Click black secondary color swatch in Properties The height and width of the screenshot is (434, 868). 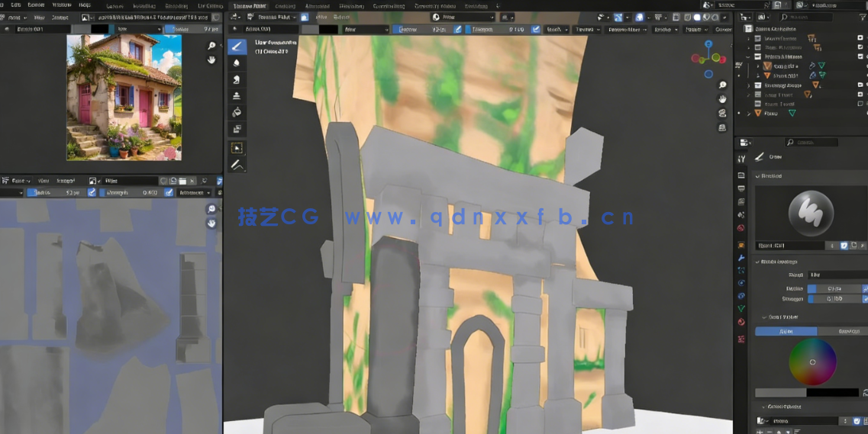832,393
